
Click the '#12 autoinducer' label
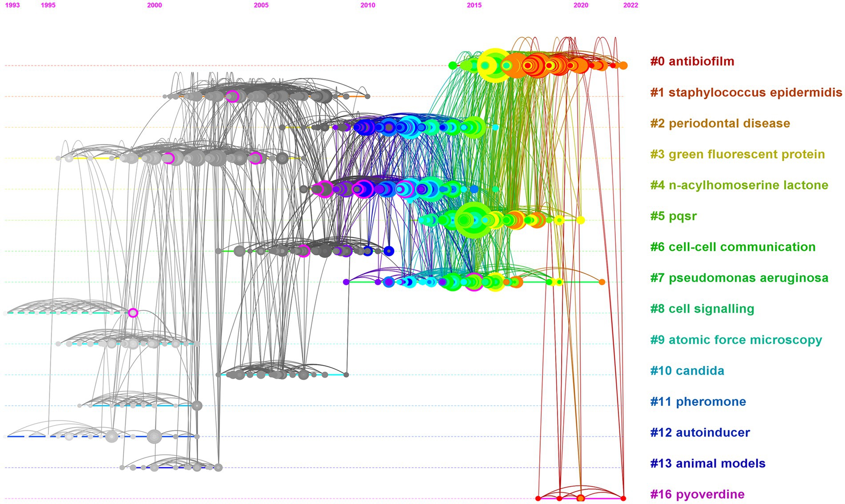[x=700, y=433]
